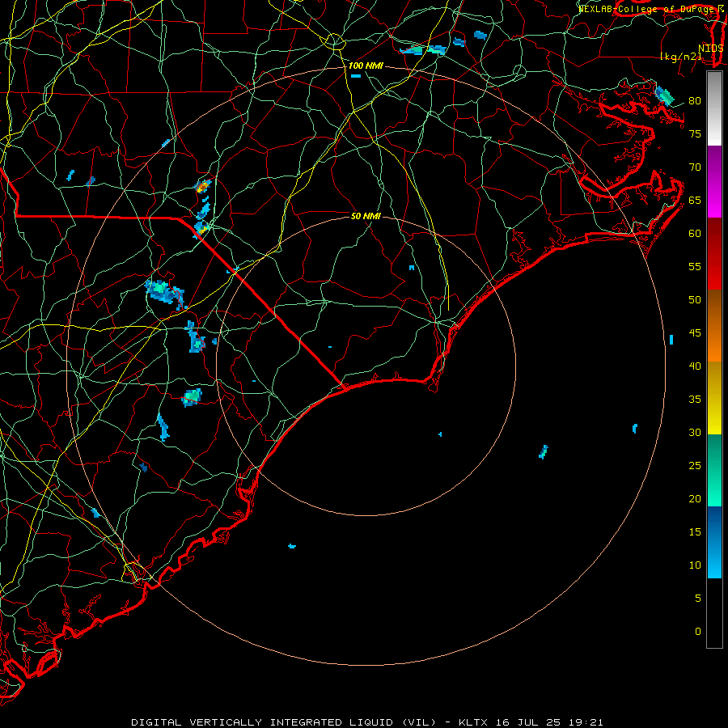Click the 55 value on VIL scale
Viewport: 728px width, 728px height.
(695, 267)
